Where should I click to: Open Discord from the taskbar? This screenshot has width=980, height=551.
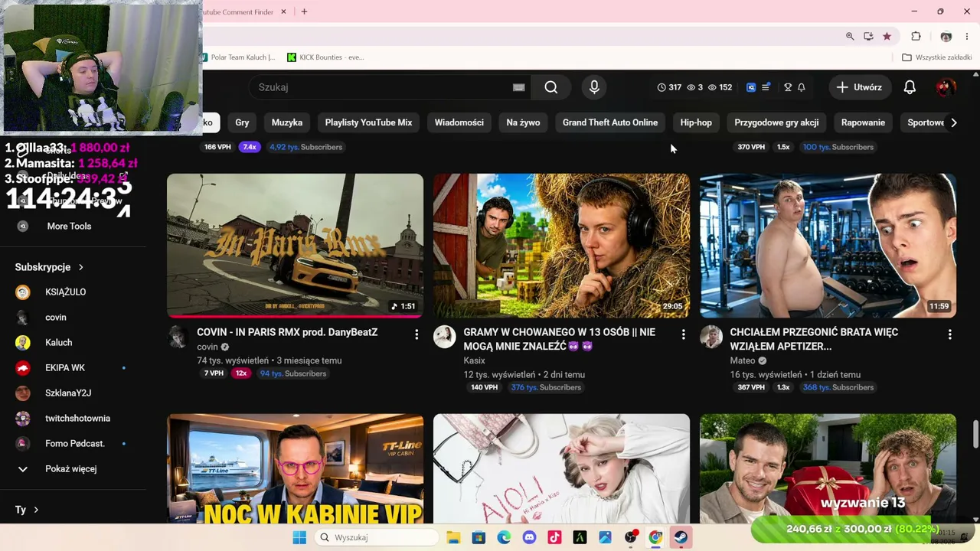[x=529, y=537]
